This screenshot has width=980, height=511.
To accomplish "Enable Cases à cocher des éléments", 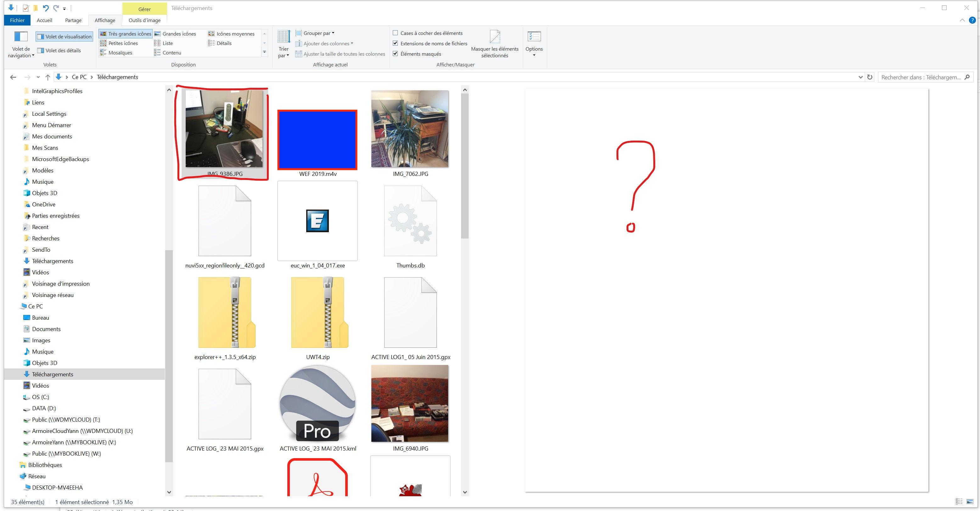I will (x=395, y=33).
